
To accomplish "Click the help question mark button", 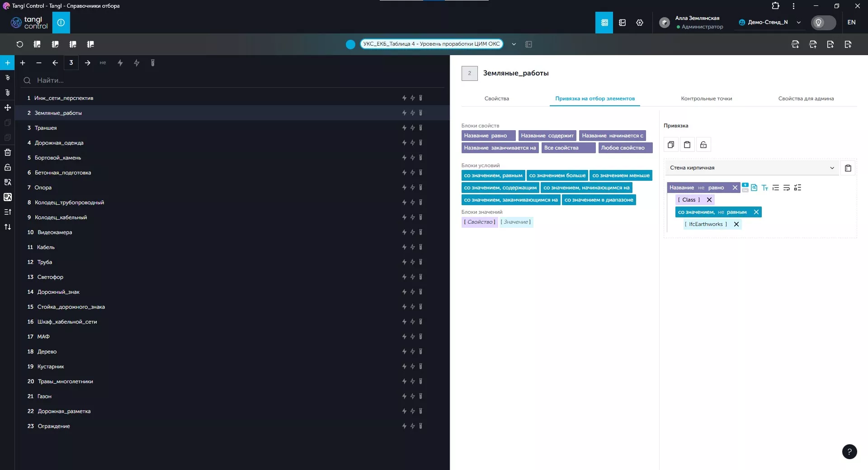I will [x=849, y=451].
